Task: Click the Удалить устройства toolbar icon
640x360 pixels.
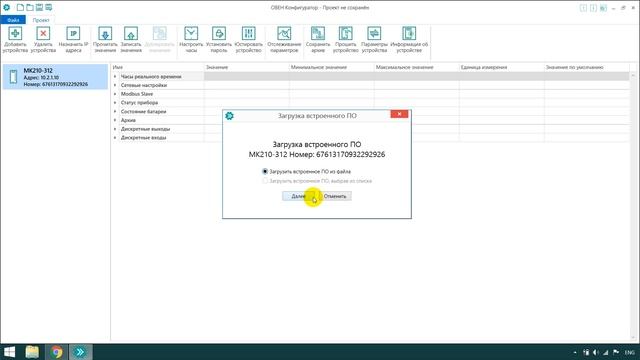Action: pyautogui.click(x=43, y=40)
